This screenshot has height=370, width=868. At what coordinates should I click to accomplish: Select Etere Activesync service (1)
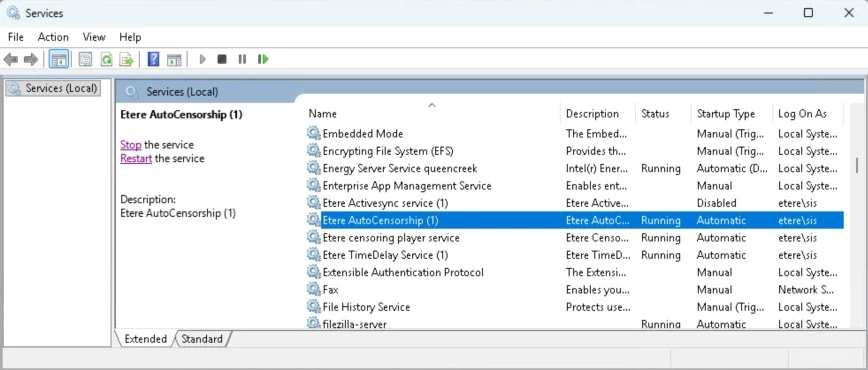tap(385, 203)
